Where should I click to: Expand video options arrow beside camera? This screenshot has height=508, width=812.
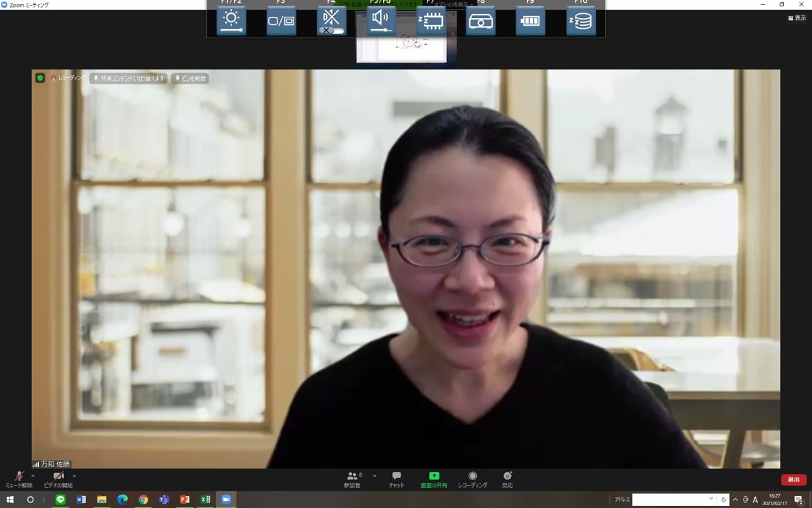click(x=74, y=476)
